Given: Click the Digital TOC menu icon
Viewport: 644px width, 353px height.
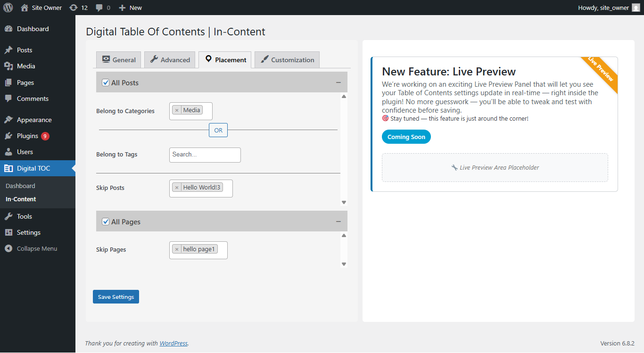Looking at the screenshot, I should [8, 168].
